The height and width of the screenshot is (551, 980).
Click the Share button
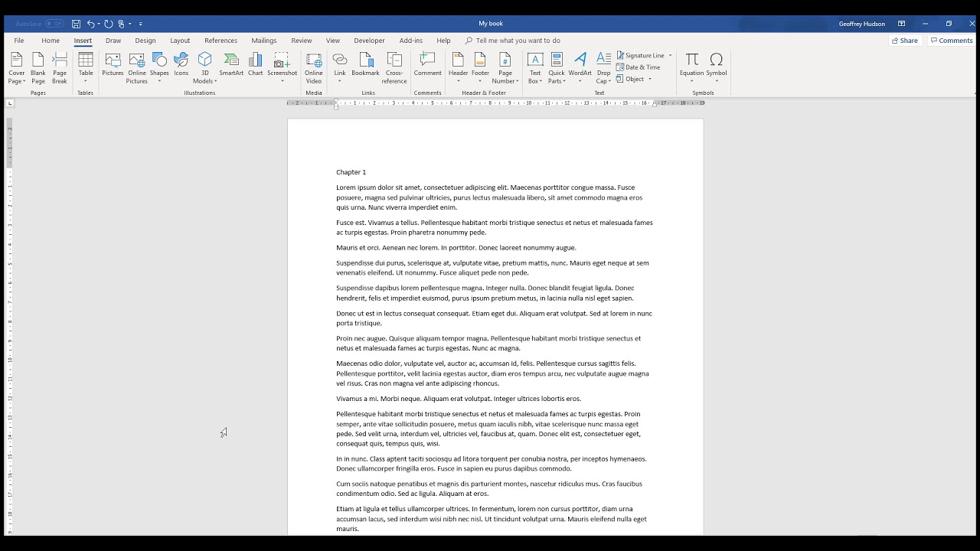[x=905, y=41]
